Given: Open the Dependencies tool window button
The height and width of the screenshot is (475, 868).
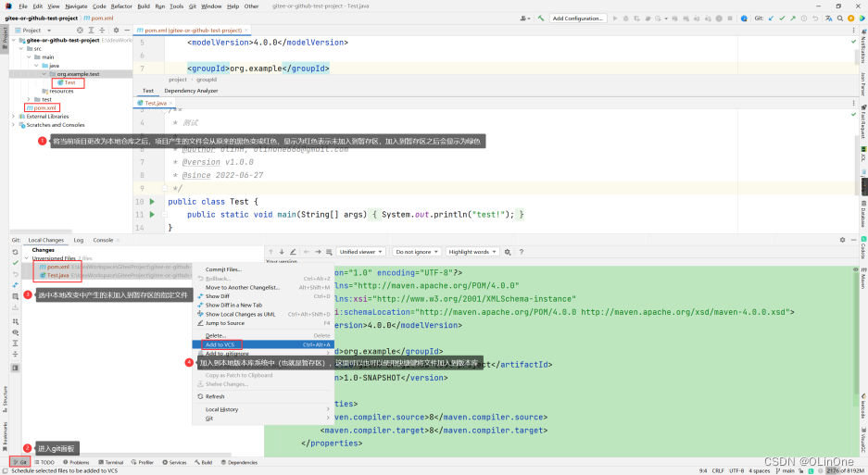Looking at the screenshot, I should pos(239,462).
